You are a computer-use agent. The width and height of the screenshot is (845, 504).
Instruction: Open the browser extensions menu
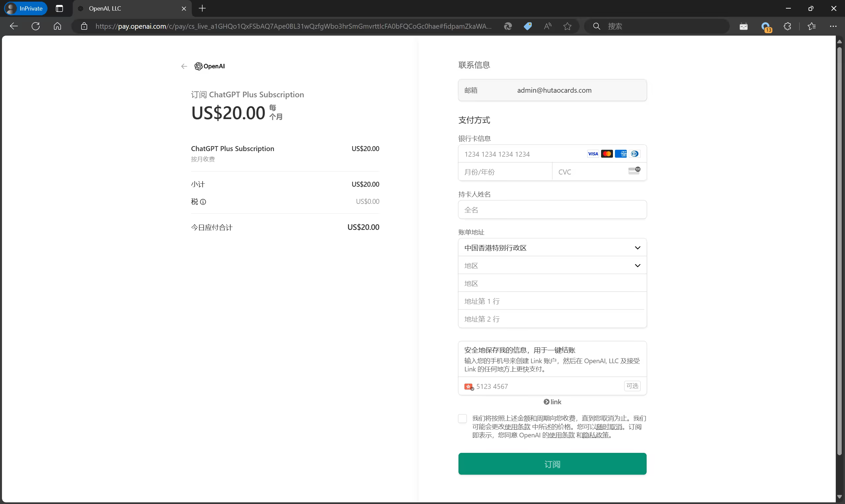coord(787,26)
